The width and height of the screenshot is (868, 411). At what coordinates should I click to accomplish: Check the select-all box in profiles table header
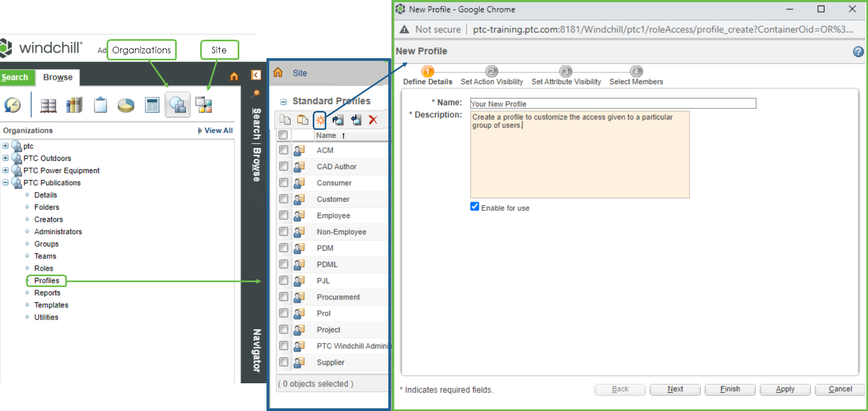(x=283, y=135)
